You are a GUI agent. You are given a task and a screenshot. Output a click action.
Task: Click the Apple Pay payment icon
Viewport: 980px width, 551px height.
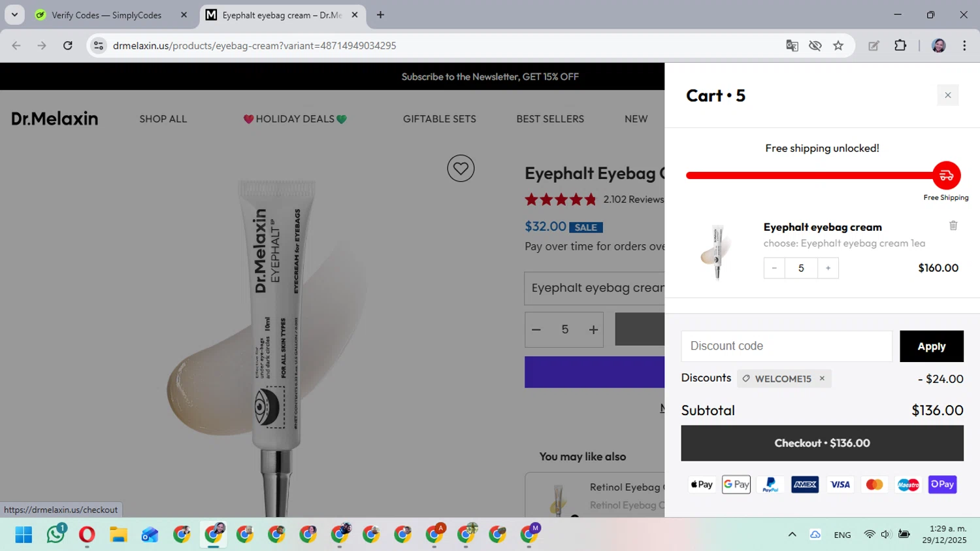[x=702, y=484]
